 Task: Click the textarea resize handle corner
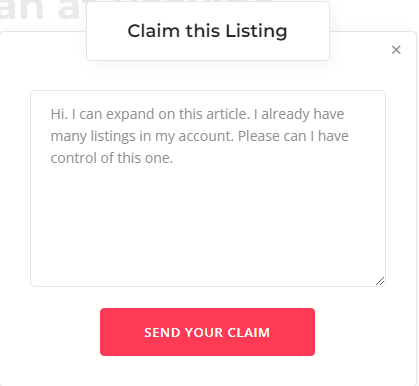[380, 281]
